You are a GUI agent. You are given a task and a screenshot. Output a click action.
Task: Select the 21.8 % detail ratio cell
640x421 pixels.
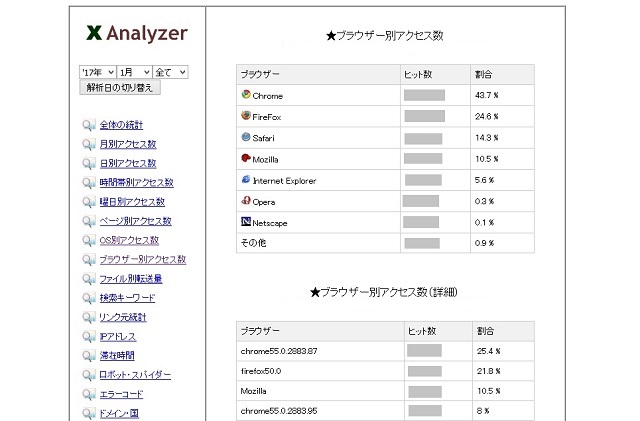tap(504, 371)
